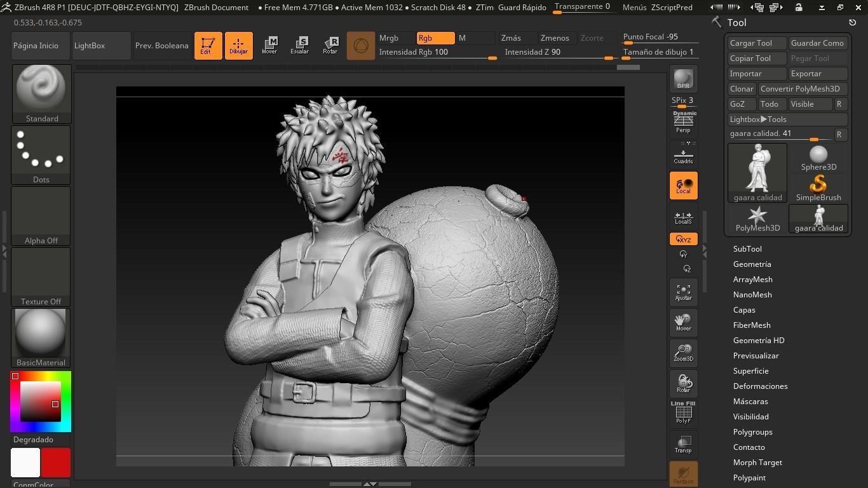Select the red secondary color swatch
The width and height of the screenshot is (868, 488).
click(x=56, y=463)
